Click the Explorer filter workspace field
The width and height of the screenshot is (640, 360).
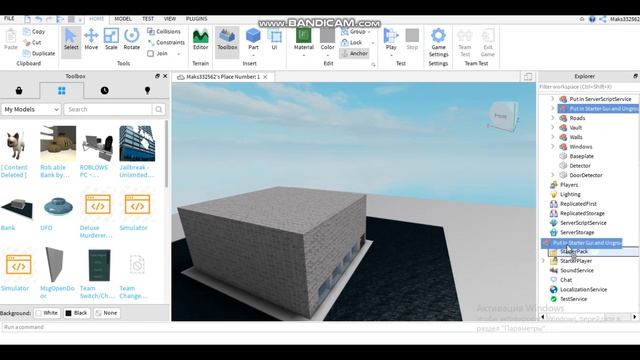[588, 87]
